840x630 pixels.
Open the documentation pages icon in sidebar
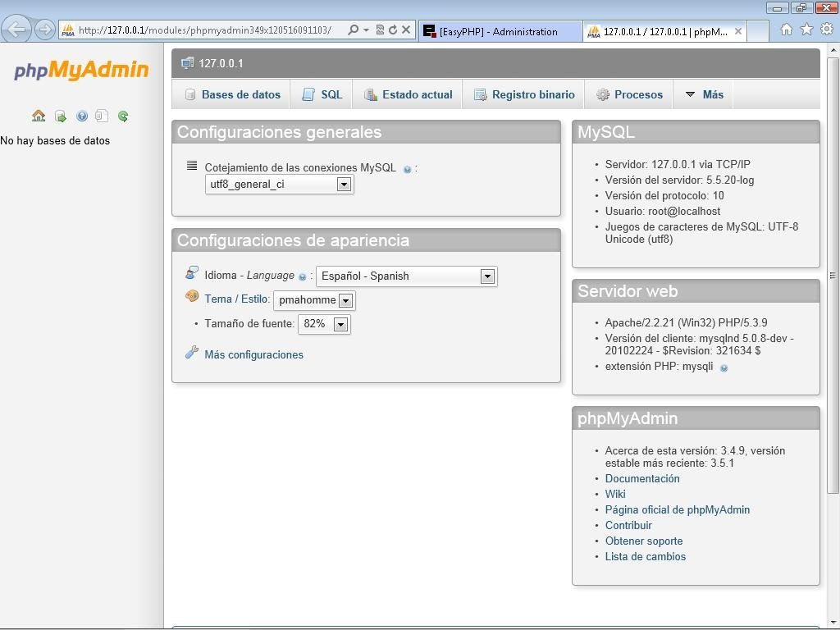point(102,116)
